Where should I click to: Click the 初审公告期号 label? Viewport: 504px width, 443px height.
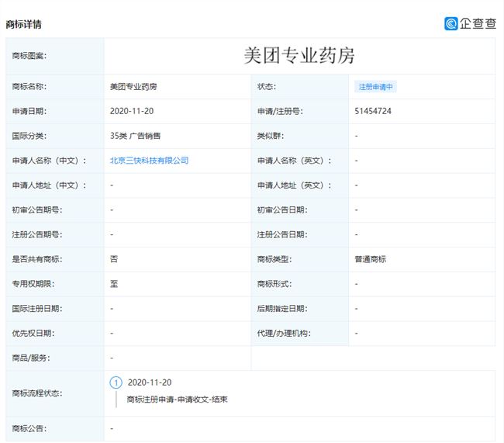click(37, 209)
